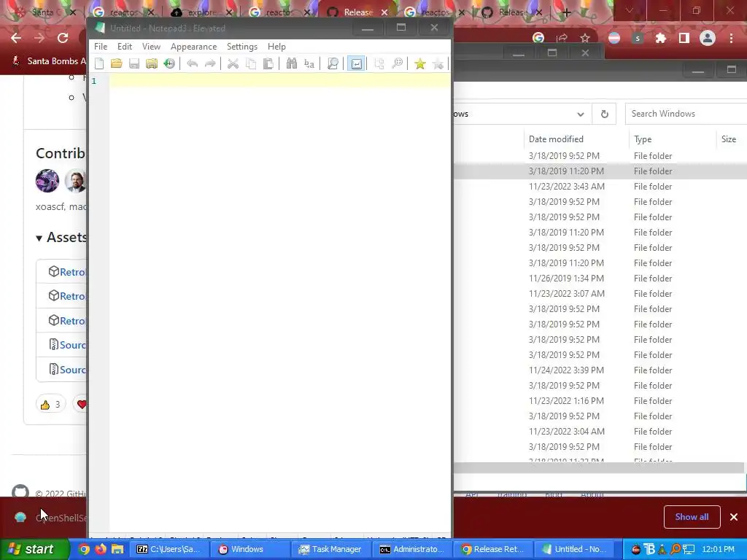Viewport: 747px width, 560px height.
Task: Click the Cut scissors icon in Notepad3
Action: coord(233,63)
